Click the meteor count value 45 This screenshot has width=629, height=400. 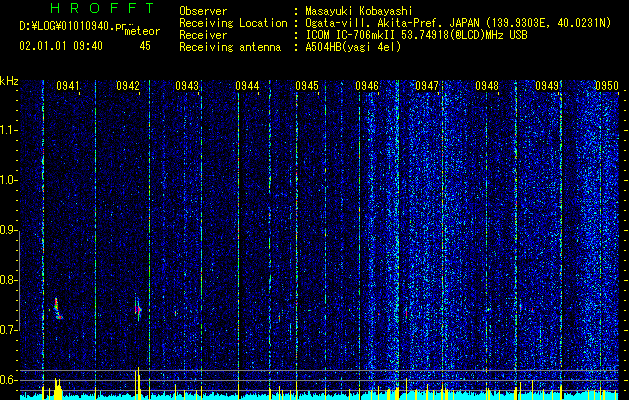tap(145, 46)
